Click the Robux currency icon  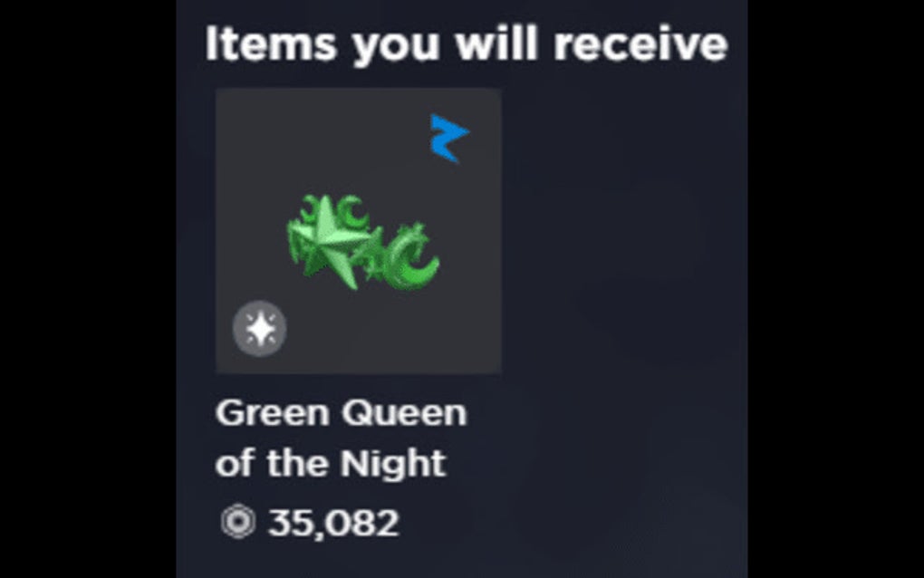[x=238, y=522]
